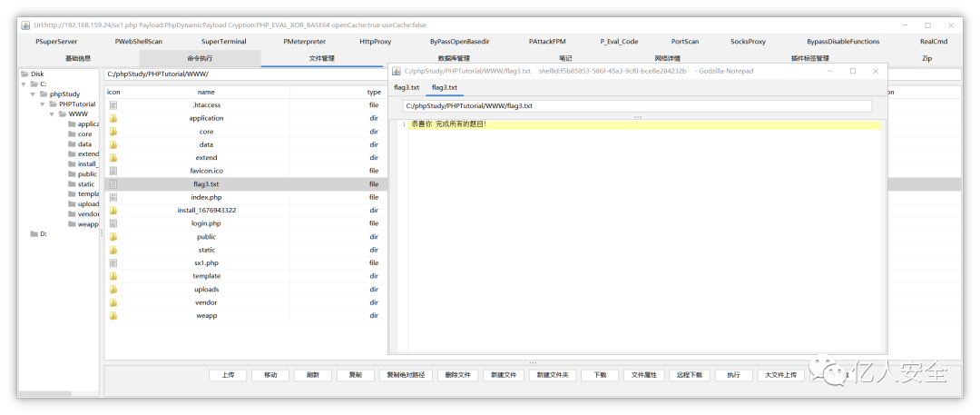Click the file icon of the .htaccess row
The height and width of the screenshot is (415, 980).
pos(113,105)
